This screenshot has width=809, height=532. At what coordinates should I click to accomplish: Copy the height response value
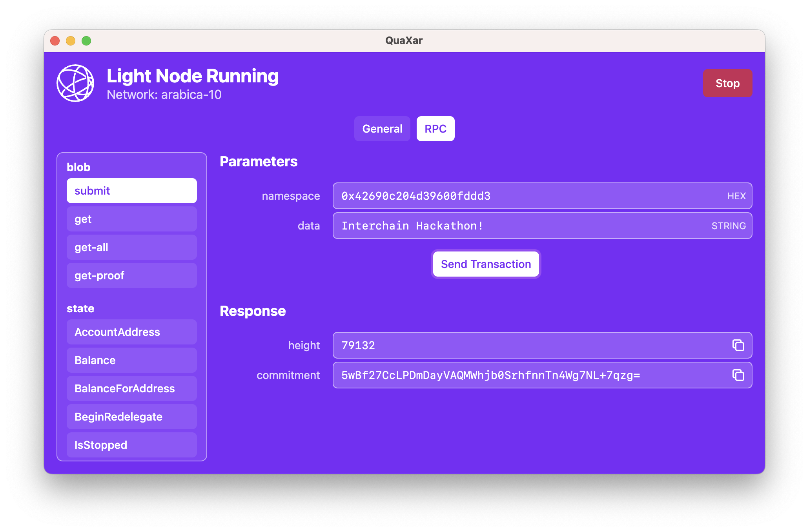pyautogui.click(x=738, y=345)
